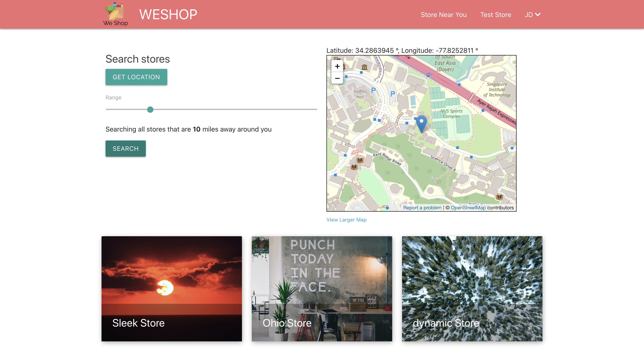
Task: Zoom in on the map
Action: [x=337, y=66]
